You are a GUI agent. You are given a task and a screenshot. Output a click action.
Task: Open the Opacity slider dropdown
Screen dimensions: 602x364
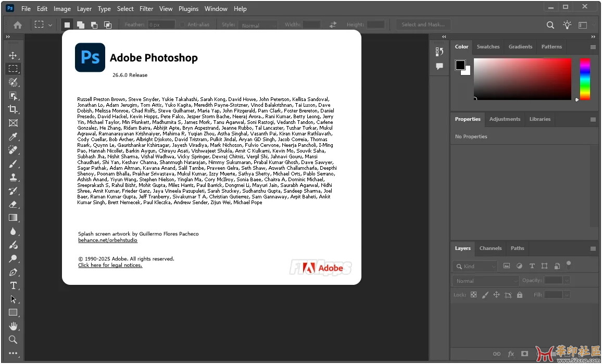[x=567, y=280]
